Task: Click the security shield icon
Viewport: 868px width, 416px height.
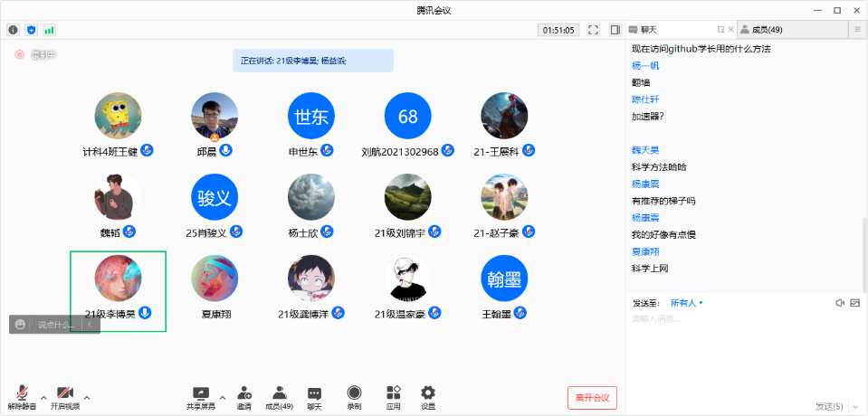Action: pyautogui.click(x=31, y=30)
